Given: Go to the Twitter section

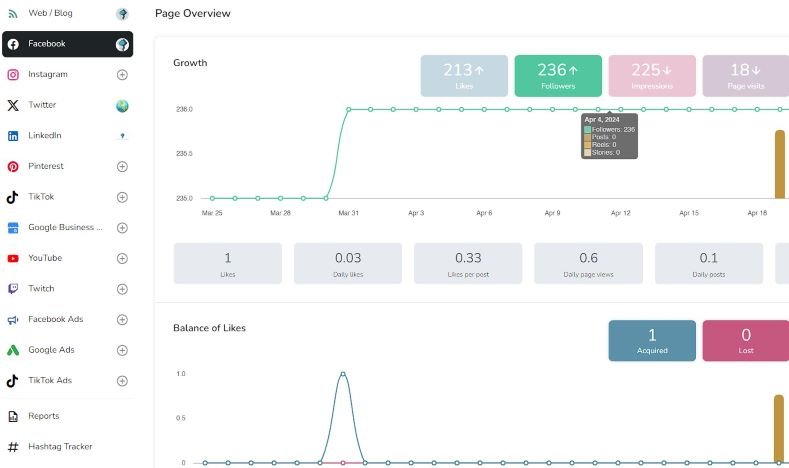Looking at the screenshot, I should pos(67,105).
